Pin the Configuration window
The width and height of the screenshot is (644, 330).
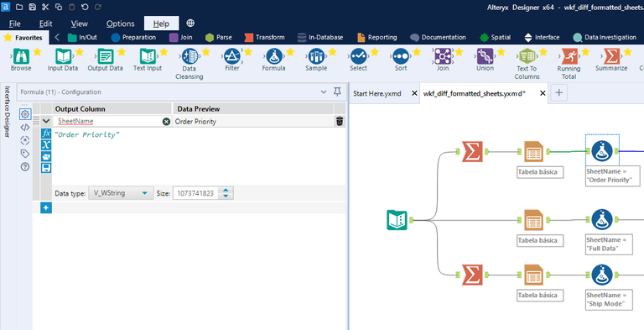[337, 92]
